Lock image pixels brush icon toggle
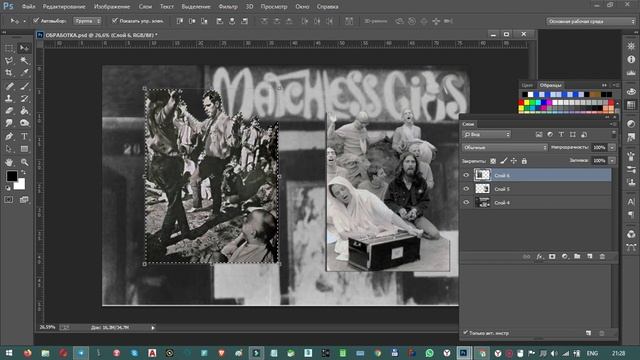Image resolution: width=640 pixels, height=360 pixels. (504, 161)
